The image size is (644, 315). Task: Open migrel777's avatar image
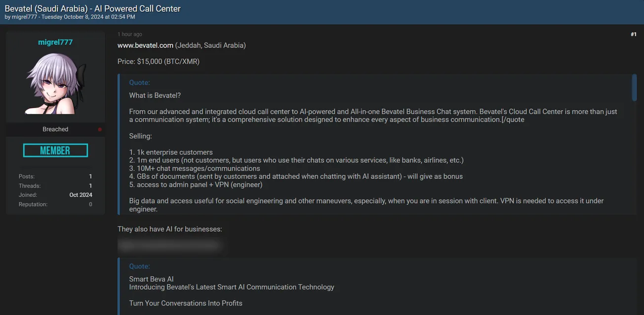55,83
